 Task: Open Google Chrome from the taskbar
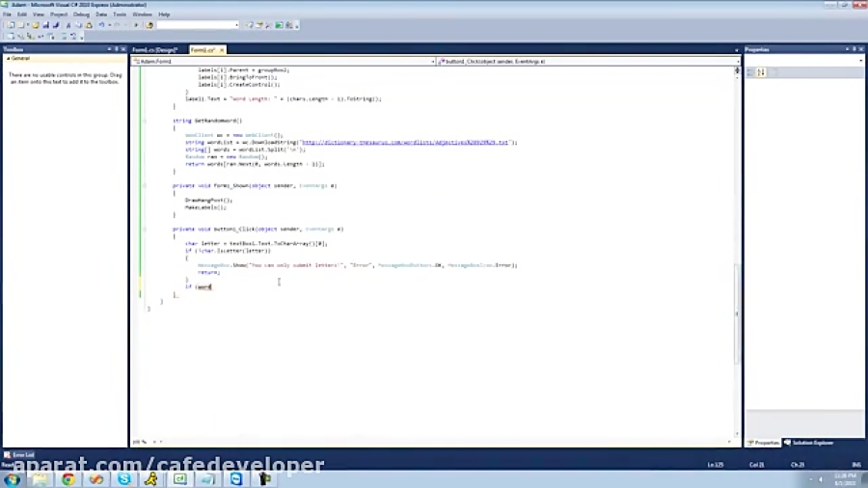pos(68,479)
